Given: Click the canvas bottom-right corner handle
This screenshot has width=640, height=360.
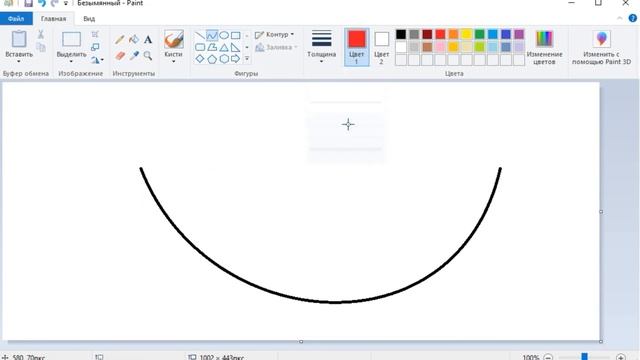Looking at the screenshot, I should (x=601, y=342).
